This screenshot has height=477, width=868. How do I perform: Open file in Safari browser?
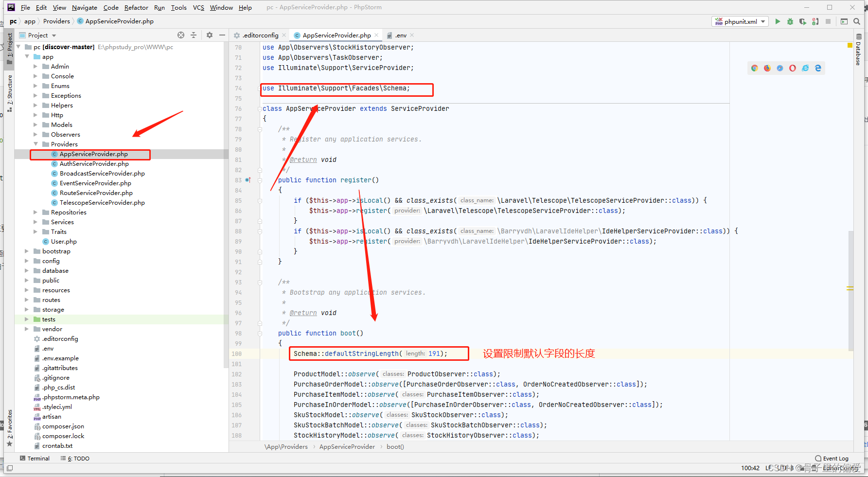(x=780, y=68)
